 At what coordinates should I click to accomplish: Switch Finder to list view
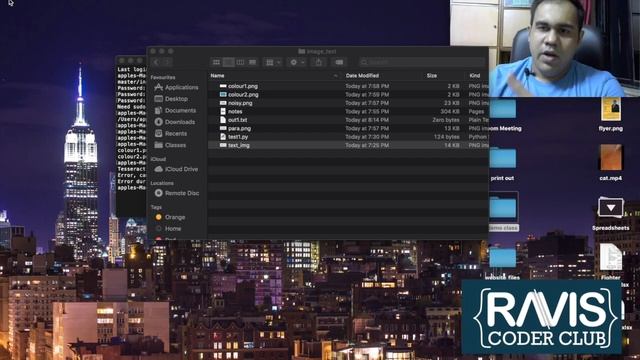click(229, 62)
